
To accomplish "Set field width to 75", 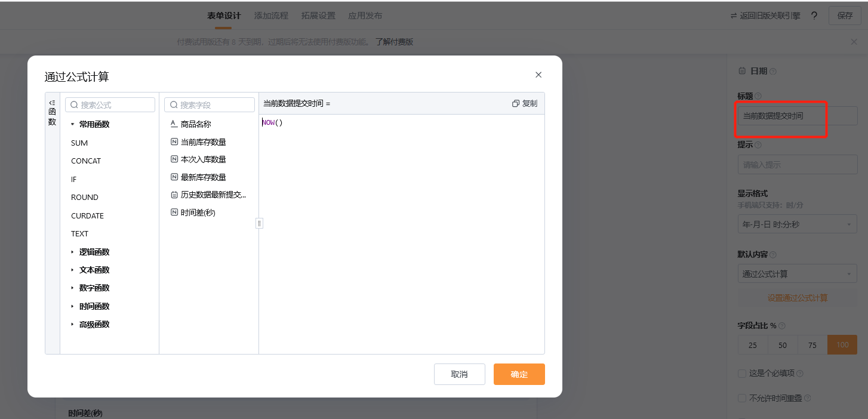I will point(812,345).
